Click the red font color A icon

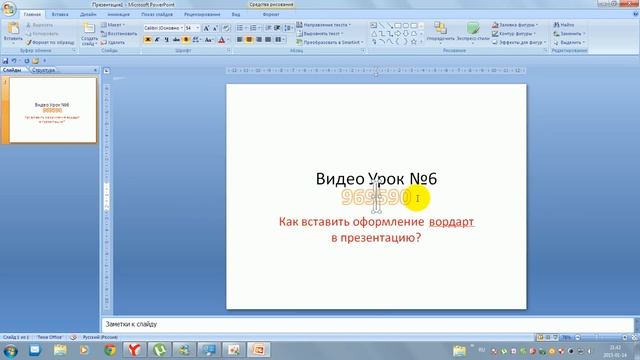point(221,40)
